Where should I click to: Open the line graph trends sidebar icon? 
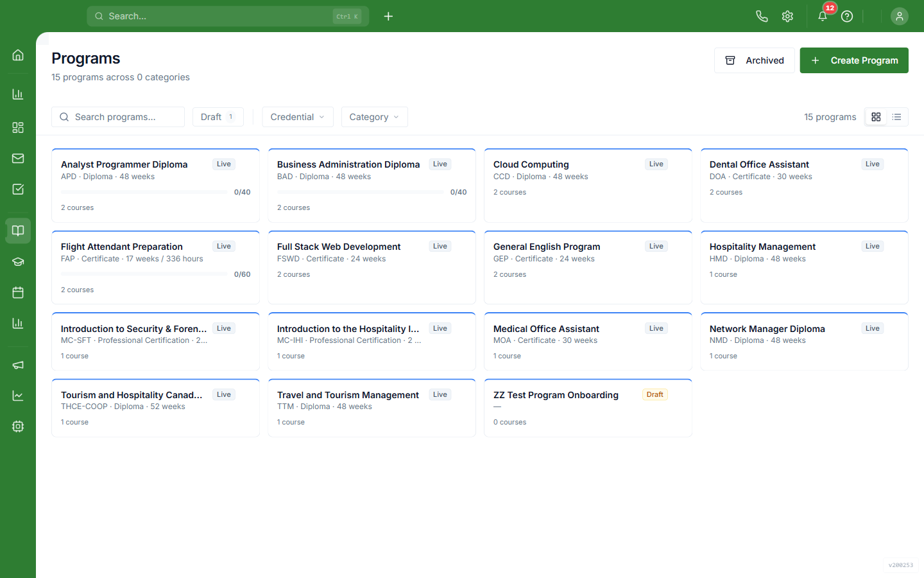tap(18, 396)
